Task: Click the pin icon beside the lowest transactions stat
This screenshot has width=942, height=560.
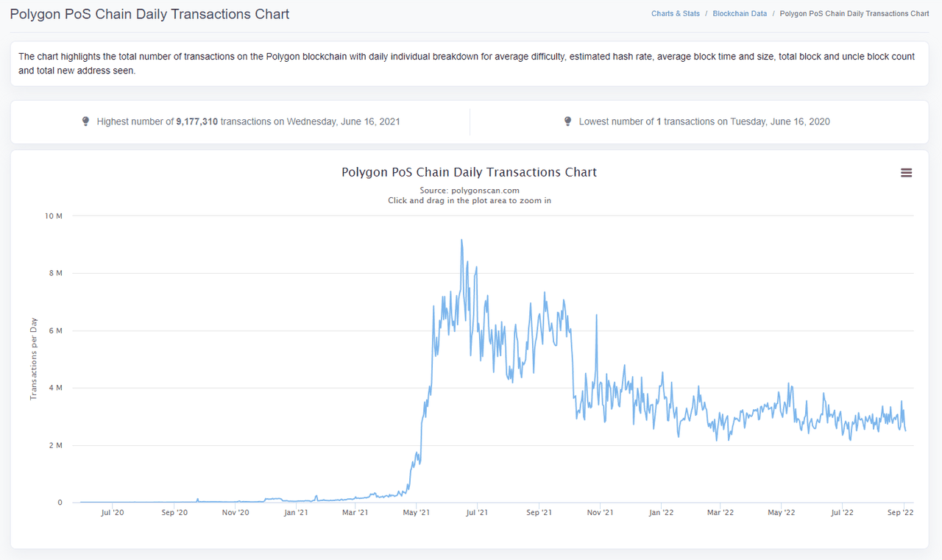Action: tap(567, 121)
